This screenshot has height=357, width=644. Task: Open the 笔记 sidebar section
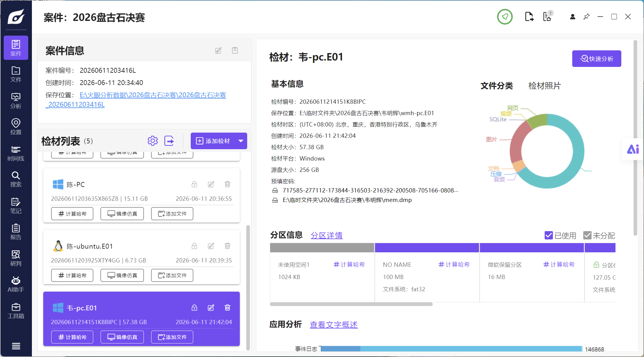point(16,206)
